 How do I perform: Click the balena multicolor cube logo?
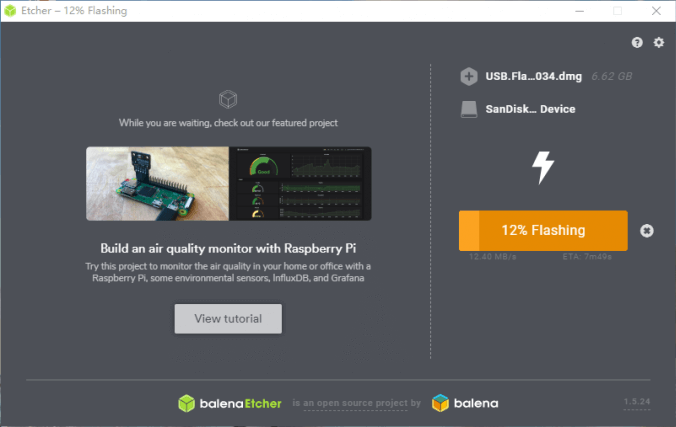440,403
